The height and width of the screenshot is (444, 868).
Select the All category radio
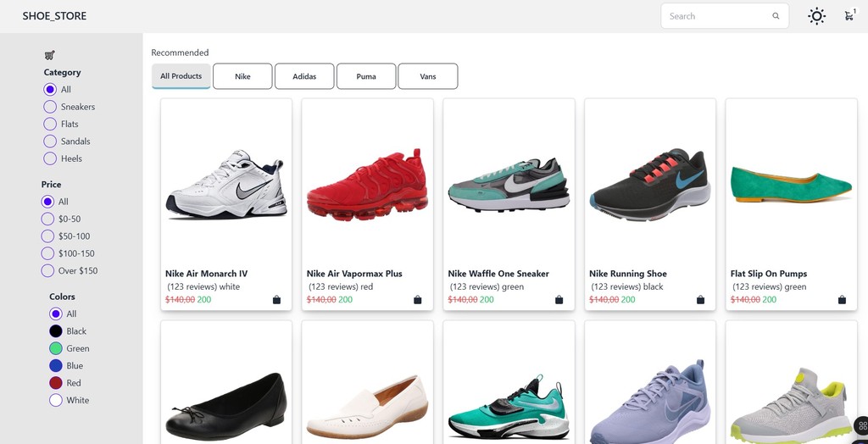50,89
